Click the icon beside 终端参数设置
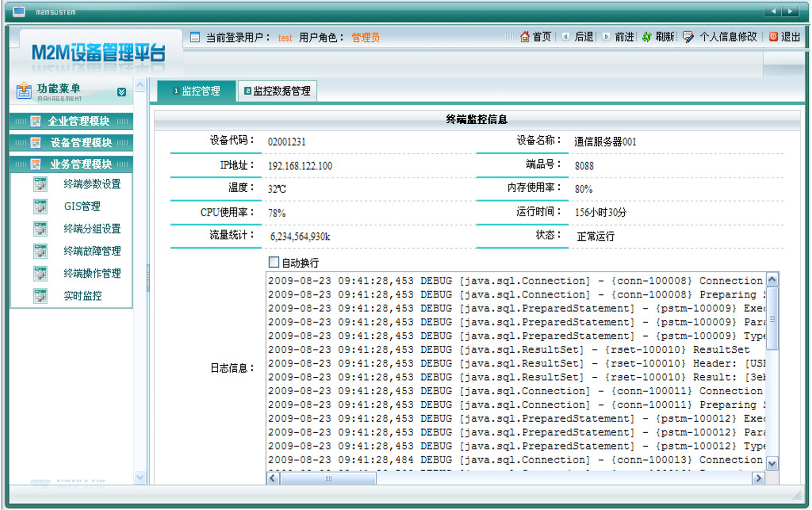This screenshot has width=812, height=510. tap(40, 184)
